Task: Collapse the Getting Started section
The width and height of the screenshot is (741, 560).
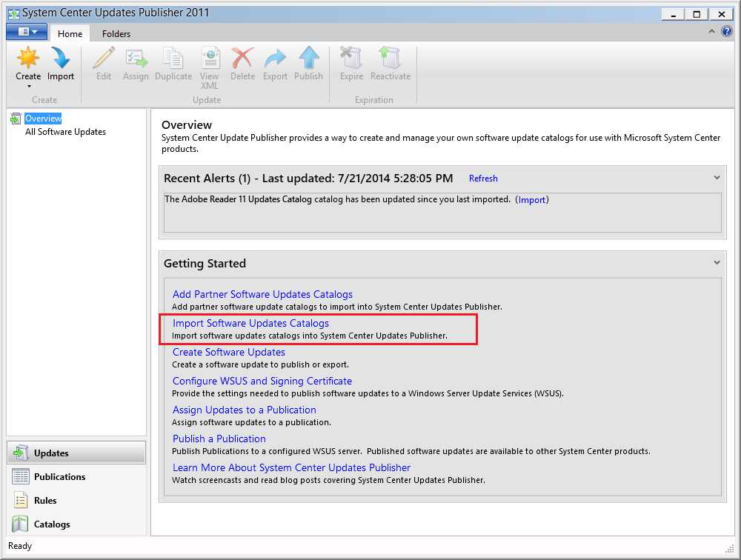Action: tap(717, 262)
